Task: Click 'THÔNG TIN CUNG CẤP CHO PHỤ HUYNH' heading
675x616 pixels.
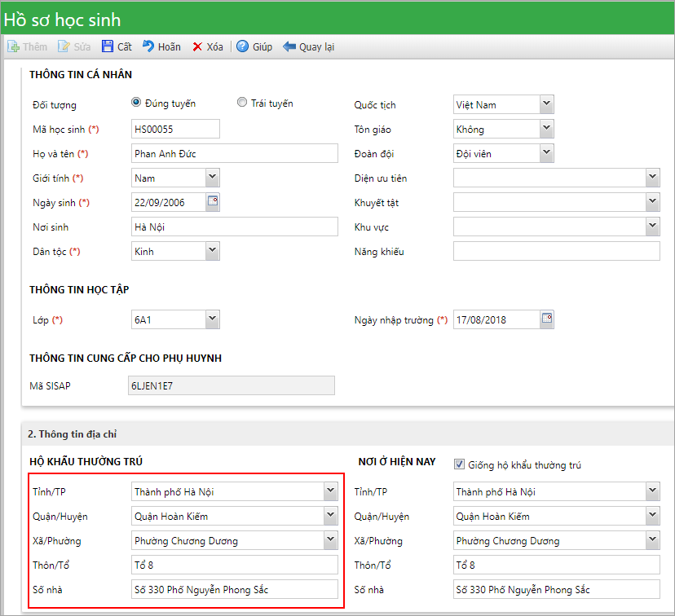Action: (126, 358)
